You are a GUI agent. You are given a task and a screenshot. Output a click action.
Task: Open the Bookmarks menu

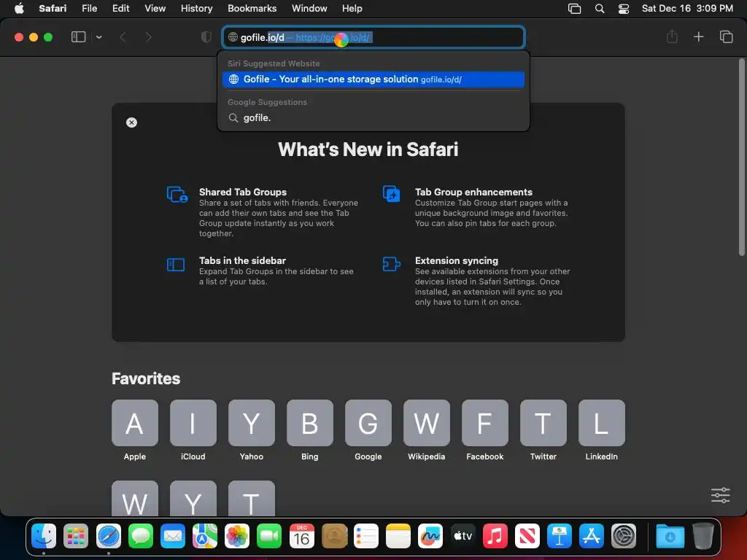click(252, 9)
